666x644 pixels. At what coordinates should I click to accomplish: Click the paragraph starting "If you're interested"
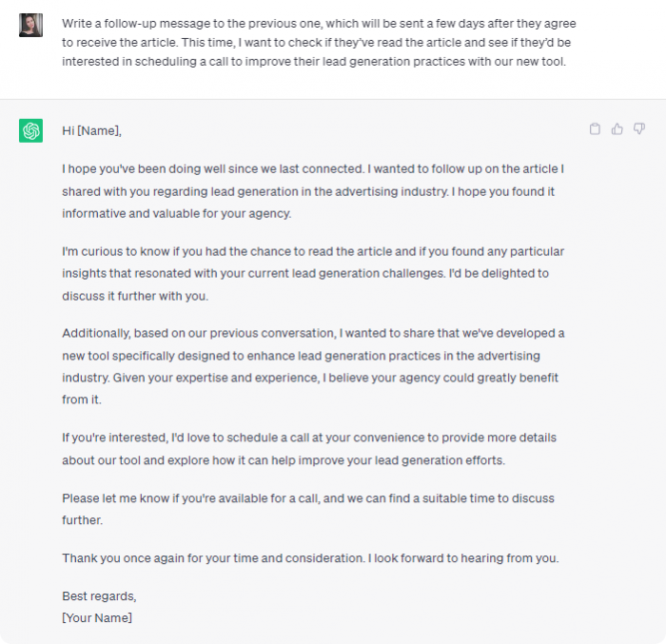click(x=309, y=449)
